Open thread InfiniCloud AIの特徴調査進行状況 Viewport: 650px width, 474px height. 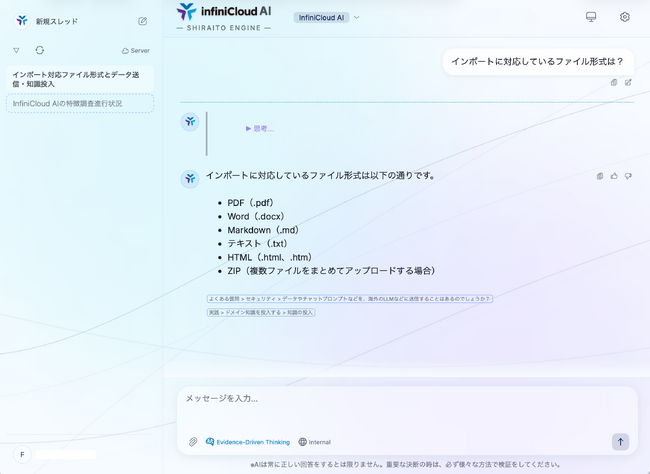(x=80, y=104)
